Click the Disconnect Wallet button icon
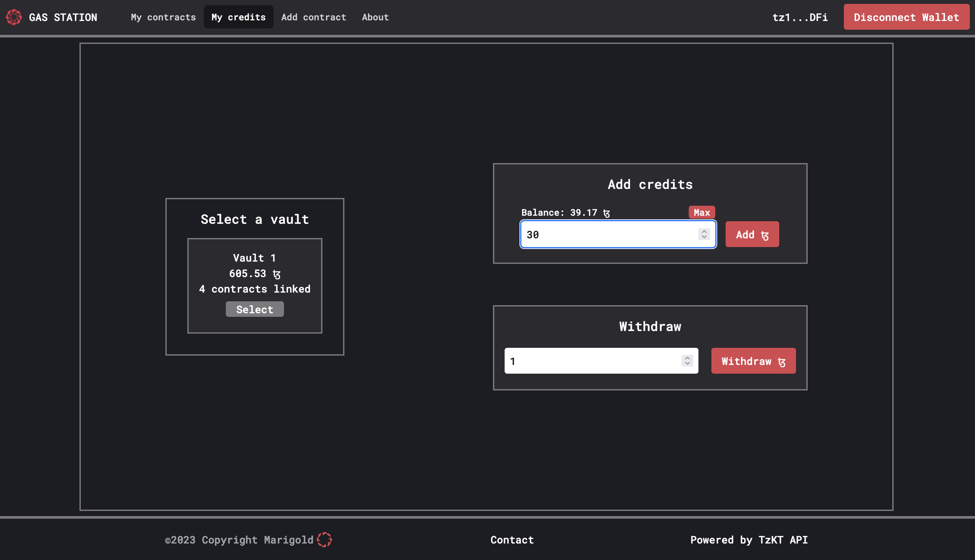 pos(907,17)
